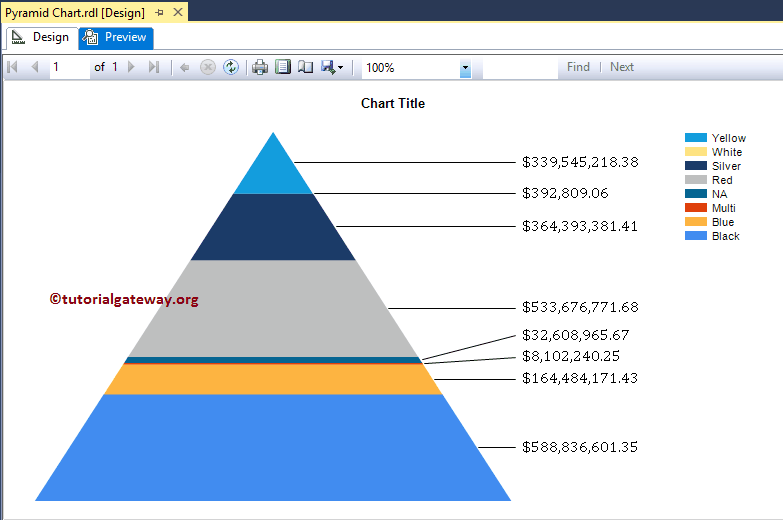The image size is (783, 520).
Task: Select the gray pyramid segment
Action: [x=273, y=309]
